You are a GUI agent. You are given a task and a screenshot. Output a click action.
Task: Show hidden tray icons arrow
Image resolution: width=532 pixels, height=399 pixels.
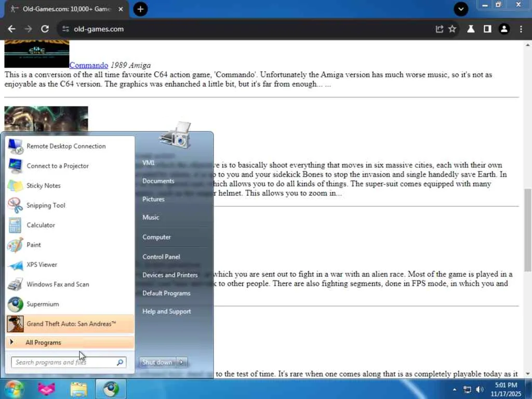click(455, 390)
